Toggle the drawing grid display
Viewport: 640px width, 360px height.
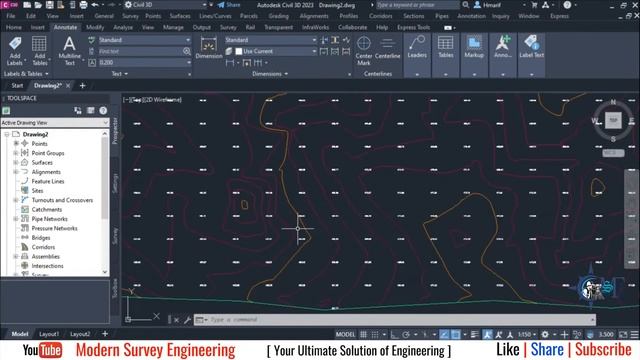(363, 334)
